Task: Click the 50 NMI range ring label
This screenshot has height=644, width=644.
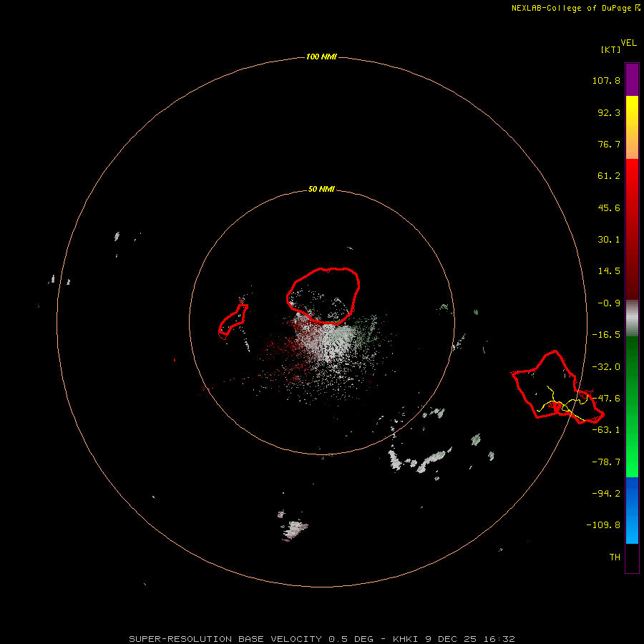Action: tap(321, 190)
